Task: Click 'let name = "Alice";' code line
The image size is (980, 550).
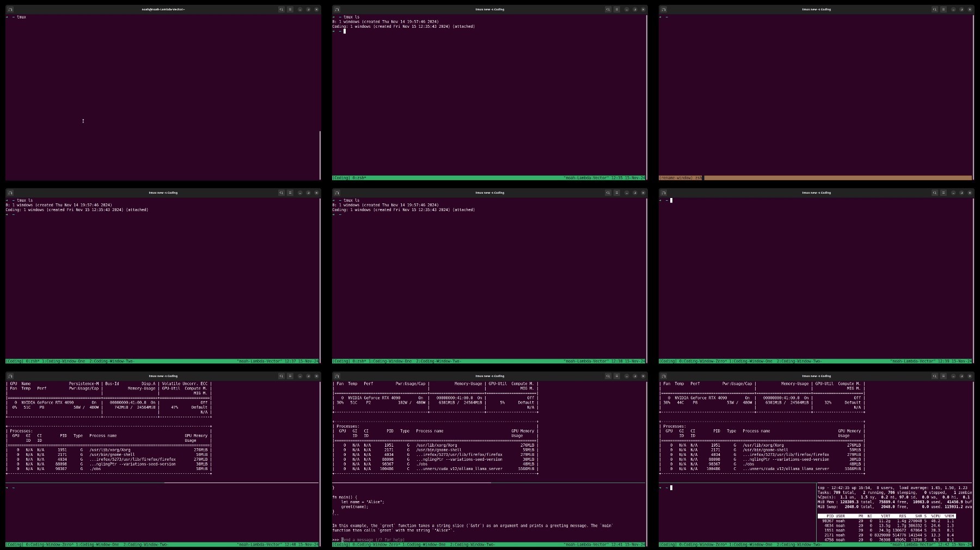Action: point(363,502)
